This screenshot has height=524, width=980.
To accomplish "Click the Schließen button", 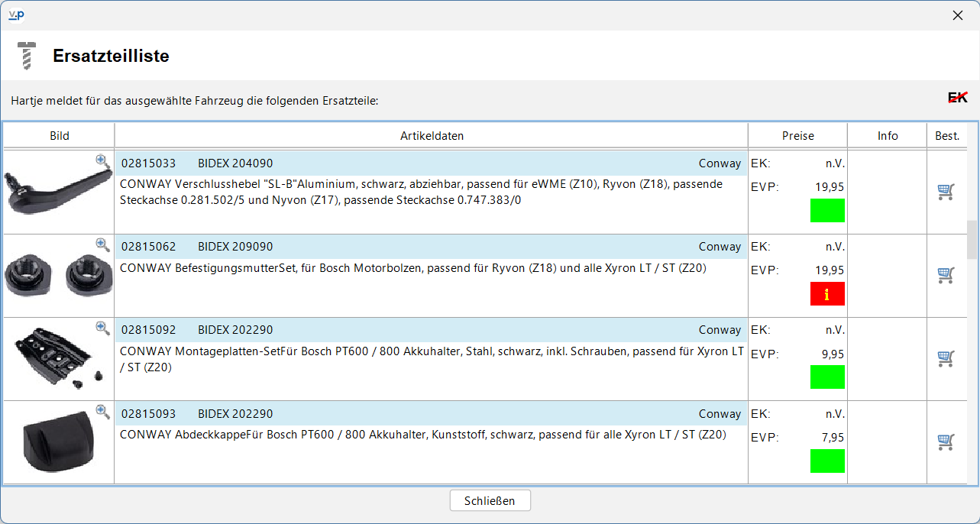I will [490, 501].
